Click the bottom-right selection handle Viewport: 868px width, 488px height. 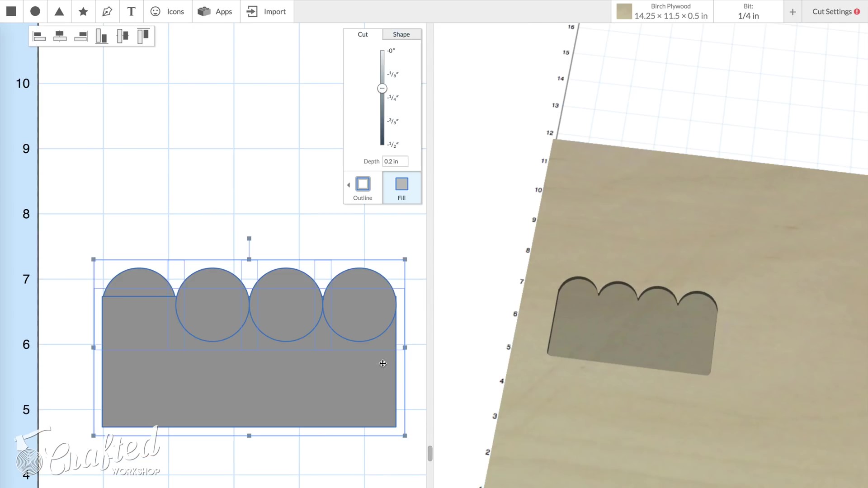(405, 436)
